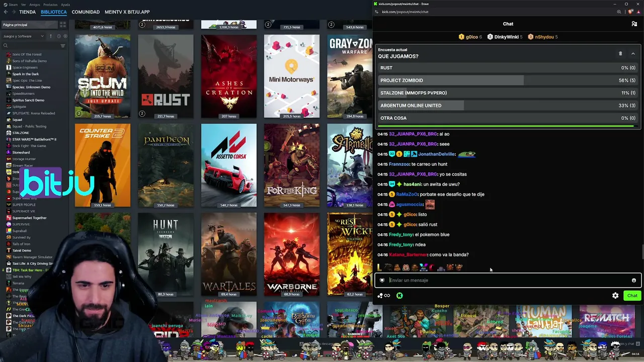Filter by ready-to-play games icon
This screenshot has width=644, height=362.
click(x=65, y=36)
